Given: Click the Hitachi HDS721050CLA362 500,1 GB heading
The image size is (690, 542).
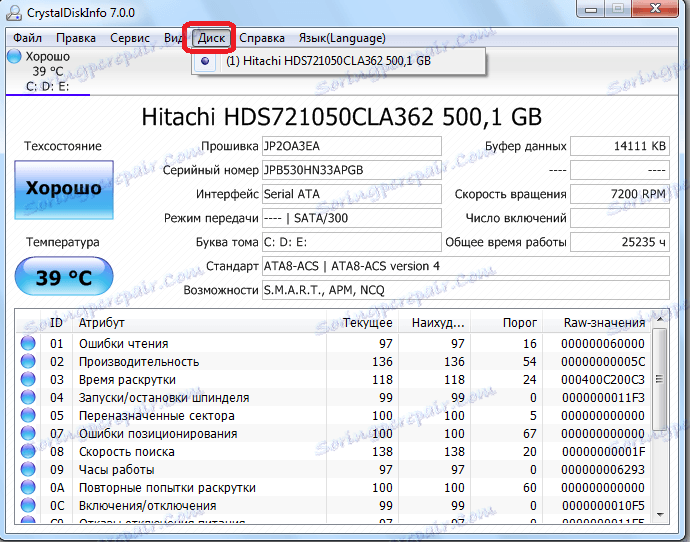Looking at the screenshot, I should point(341,117).
